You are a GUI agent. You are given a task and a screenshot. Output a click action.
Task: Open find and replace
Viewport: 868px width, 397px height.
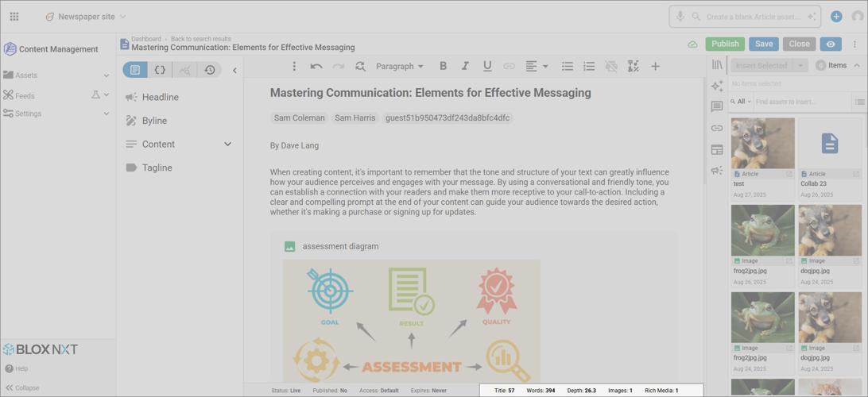click(360, 67)
